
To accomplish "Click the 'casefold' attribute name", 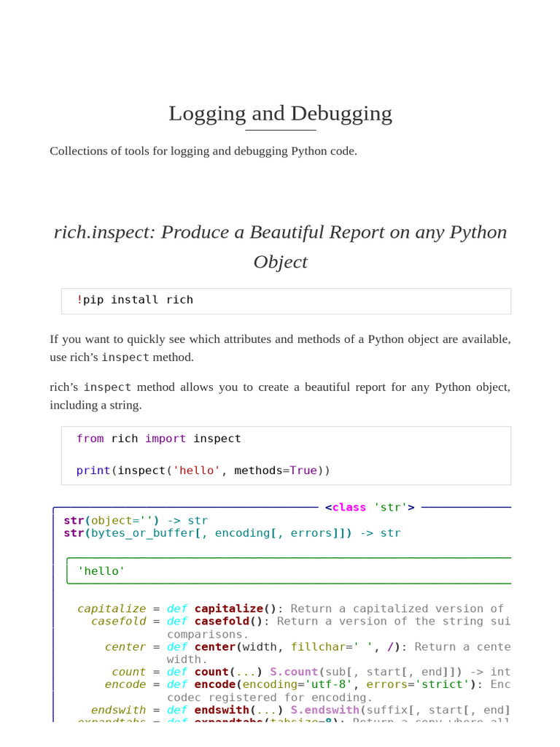I will tap(119, 622).
